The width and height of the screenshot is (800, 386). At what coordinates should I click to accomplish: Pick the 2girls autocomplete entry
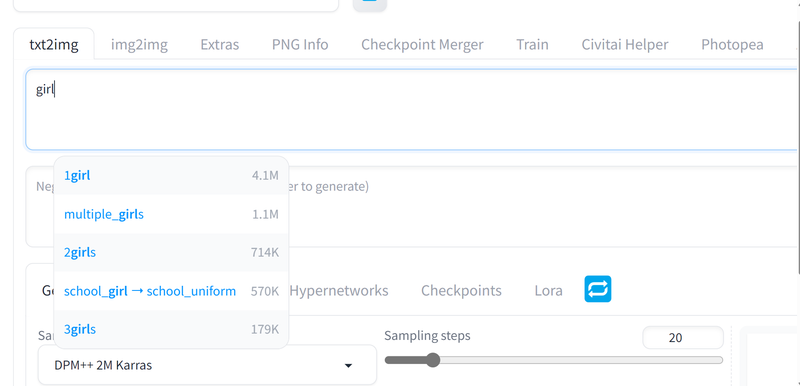tap(171, 252)
